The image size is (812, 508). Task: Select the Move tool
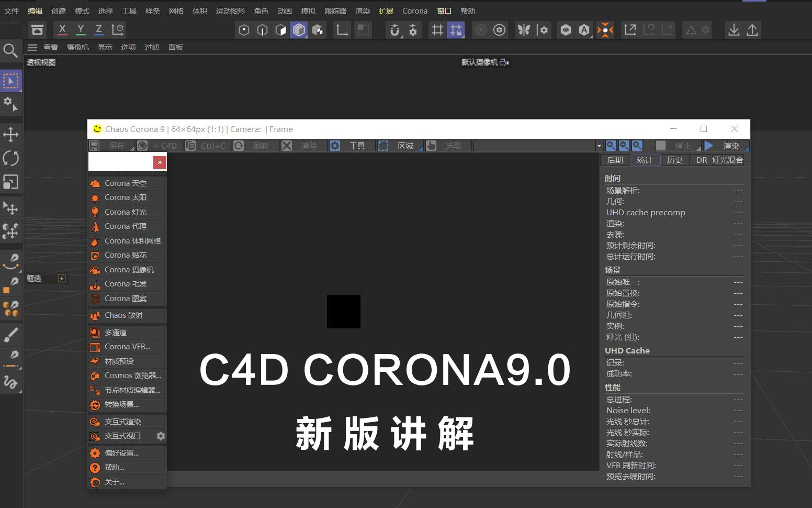pos(10,135)
